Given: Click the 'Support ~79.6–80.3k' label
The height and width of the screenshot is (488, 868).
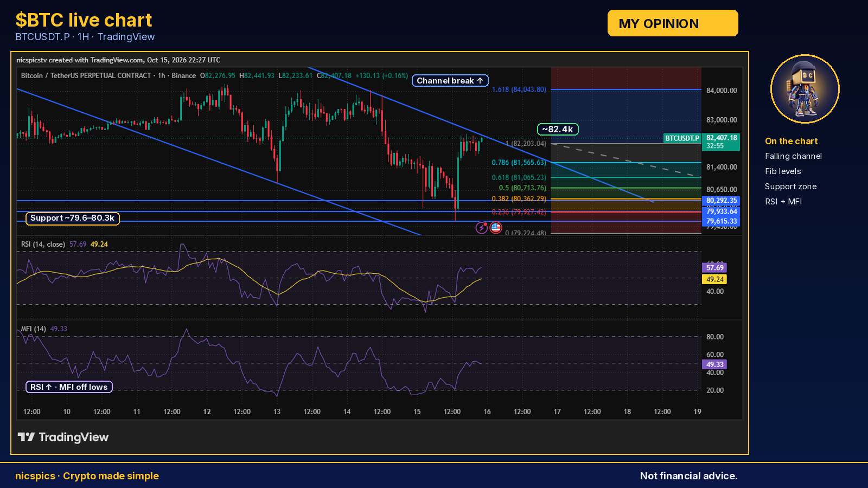Looking at the screenshot, I should click(x=73, y=218).
